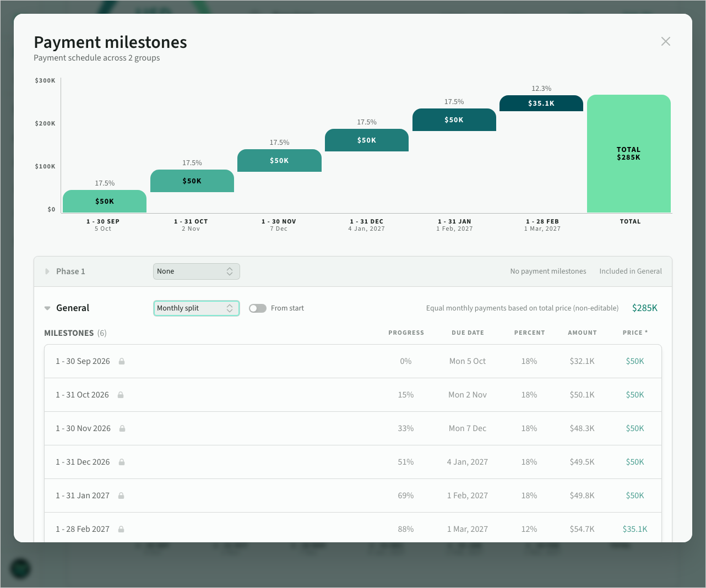Collapse the General group triangle
Image resolution: width=706 pixels, height=588 pixels.
click(47, 308)
